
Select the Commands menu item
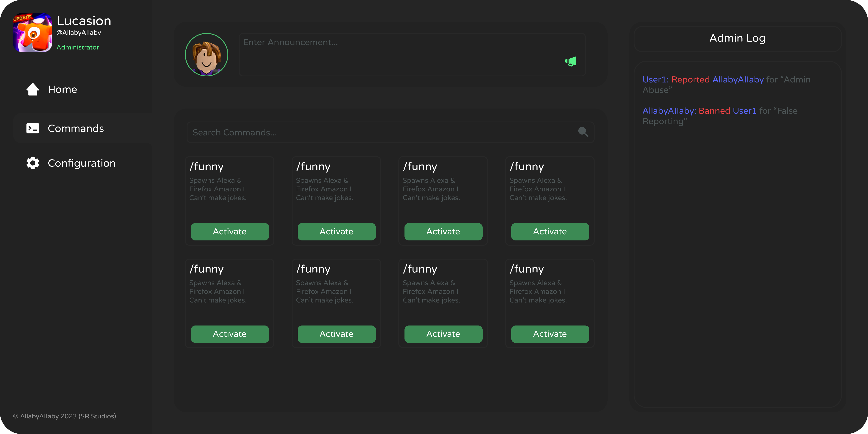click(x=82, y=128)
